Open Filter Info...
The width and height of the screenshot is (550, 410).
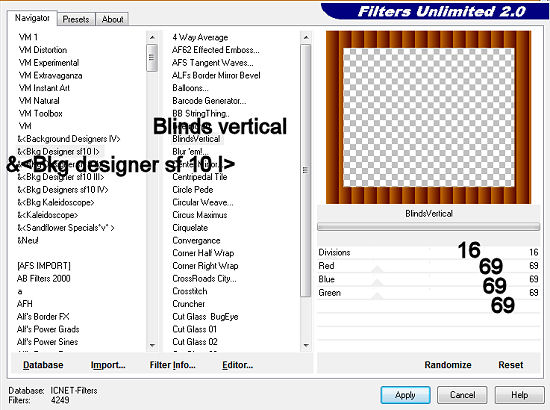pos(173,365)
